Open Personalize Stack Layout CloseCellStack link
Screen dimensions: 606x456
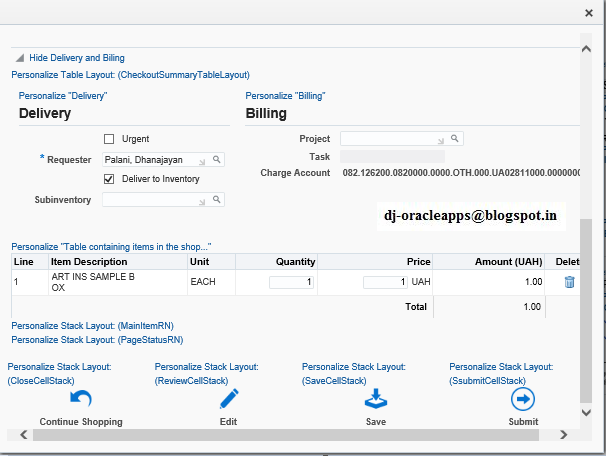pos(60,374)
